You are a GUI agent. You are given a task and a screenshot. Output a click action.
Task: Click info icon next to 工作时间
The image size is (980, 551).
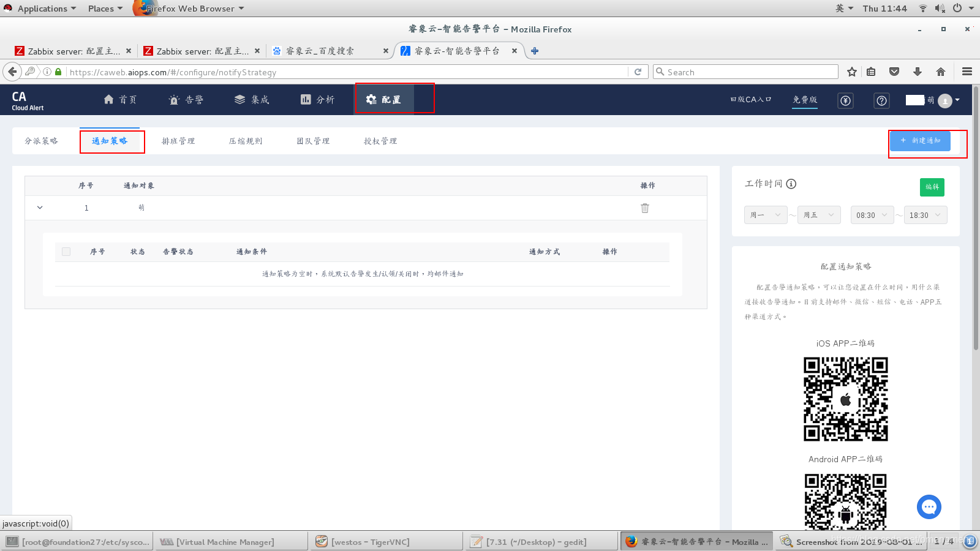[791, 184]
